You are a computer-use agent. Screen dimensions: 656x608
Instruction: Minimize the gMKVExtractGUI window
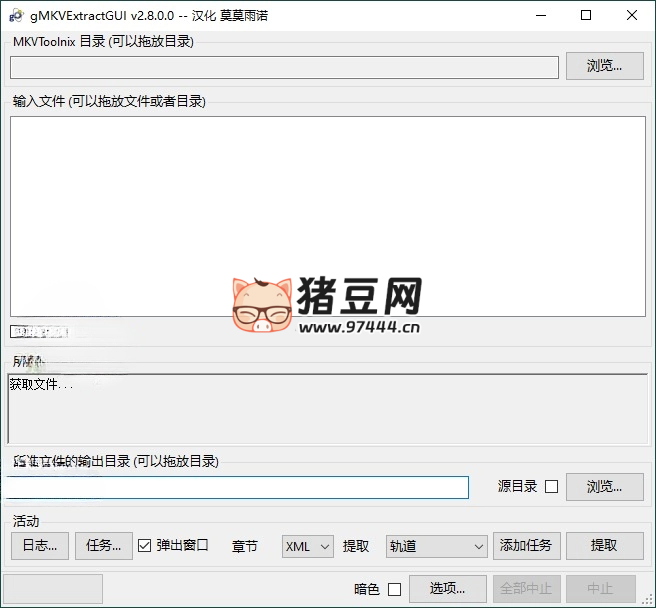(x=541, y=15)
